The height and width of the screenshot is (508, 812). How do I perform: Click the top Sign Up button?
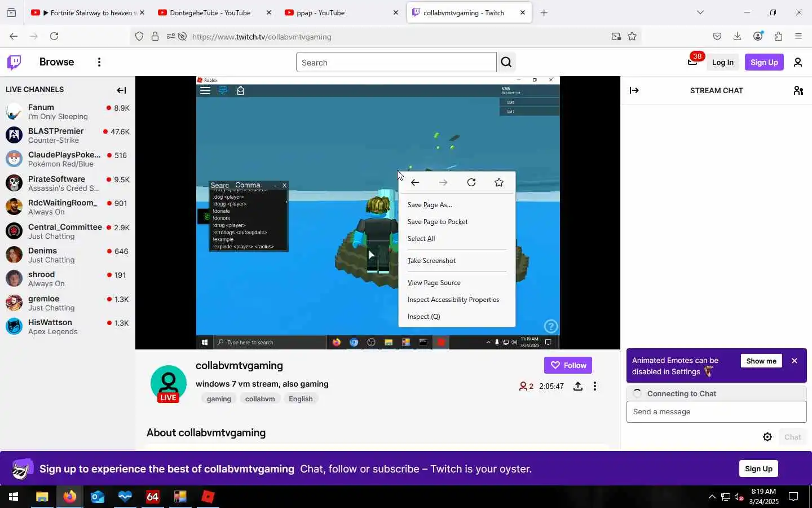(x=764, y=62)
